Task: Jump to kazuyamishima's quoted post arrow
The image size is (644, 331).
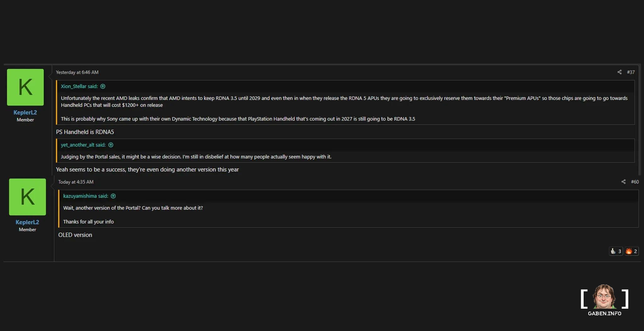Action: [x=113, y=196]
